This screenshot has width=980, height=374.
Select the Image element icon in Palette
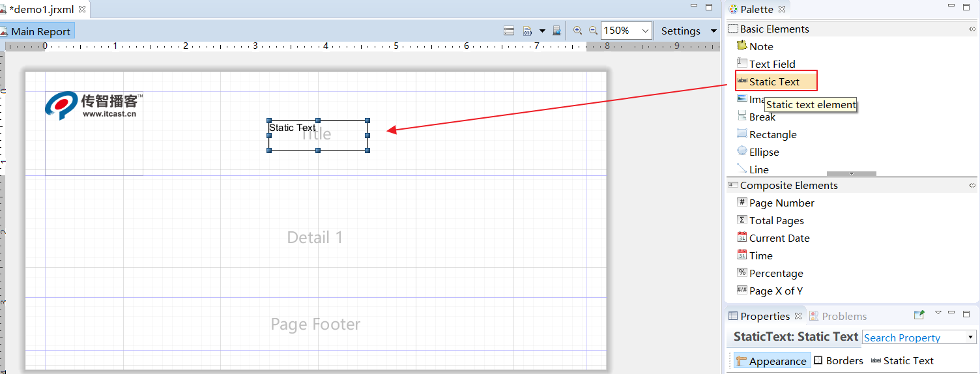point(742,98)
